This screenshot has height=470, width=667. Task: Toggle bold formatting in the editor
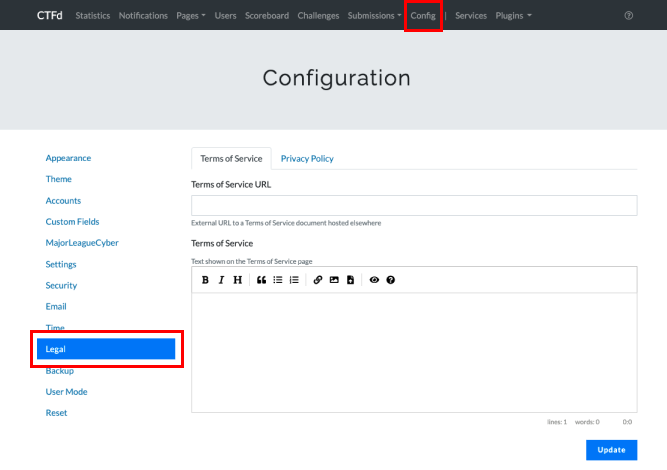[205, 280]
